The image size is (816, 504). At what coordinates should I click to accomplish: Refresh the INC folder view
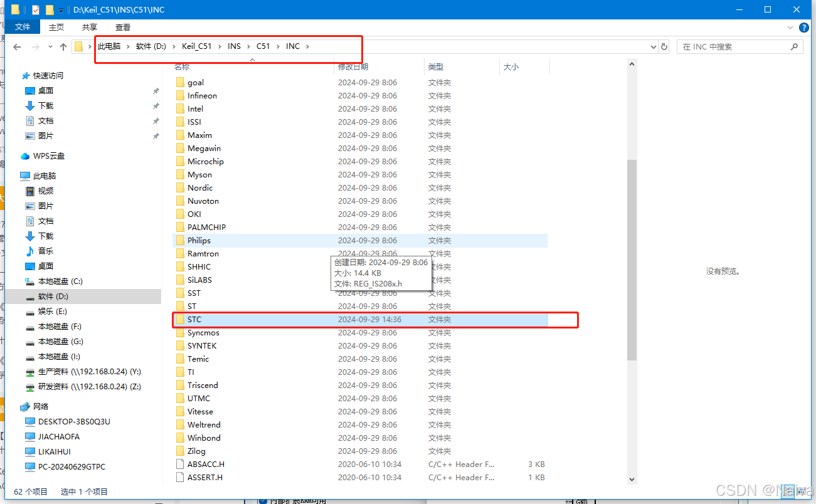[665, 47]
